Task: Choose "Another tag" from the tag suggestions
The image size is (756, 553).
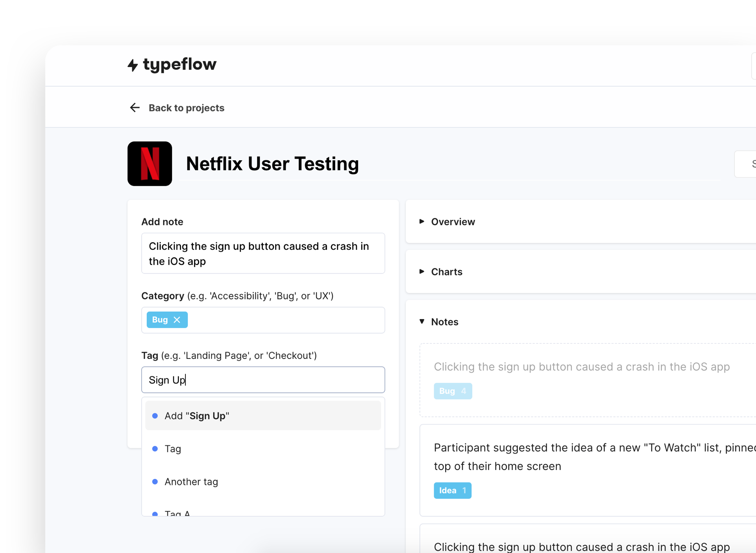Action: (x=191, y=481)
